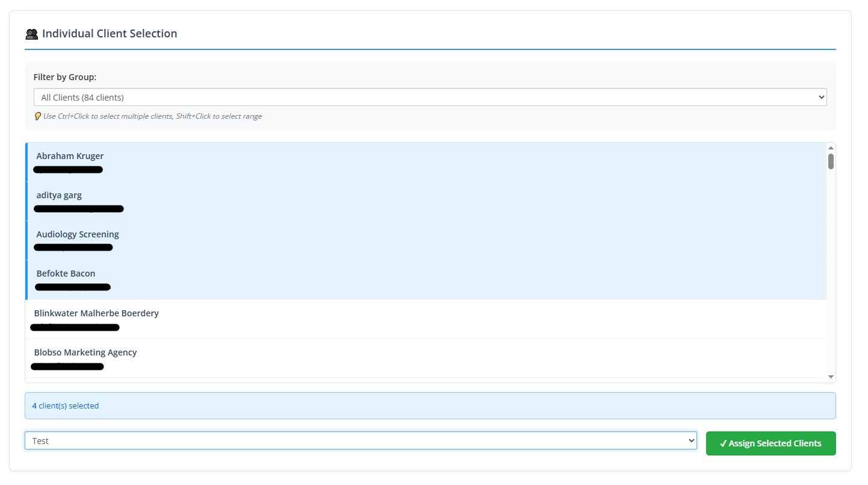Click the Ctrl+Click multi-select hint text
This screenshot has width=868, height=485.
pos(152,116)
